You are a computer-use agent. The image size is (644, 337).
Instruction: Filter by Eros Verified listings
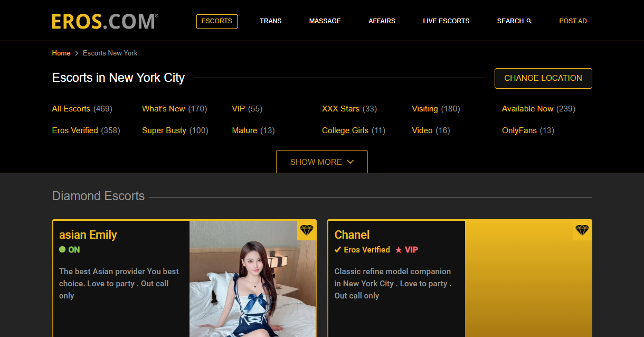coord(75,130)
